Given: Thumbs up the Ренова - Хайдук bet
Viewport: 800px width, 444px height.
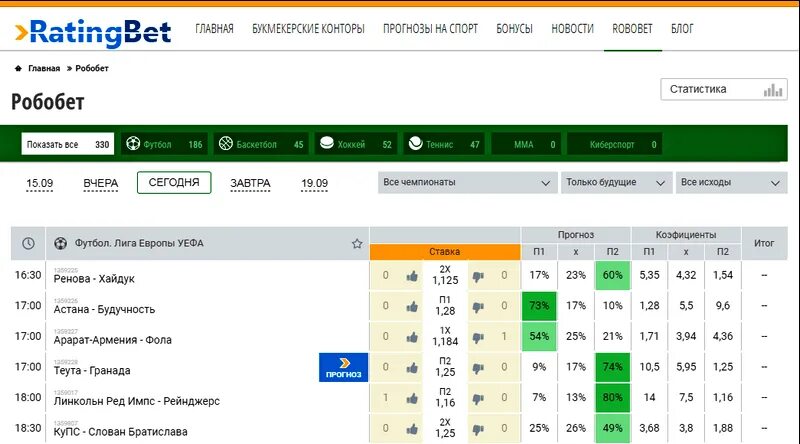Looking at the screenshot, I should coord(412,276).
